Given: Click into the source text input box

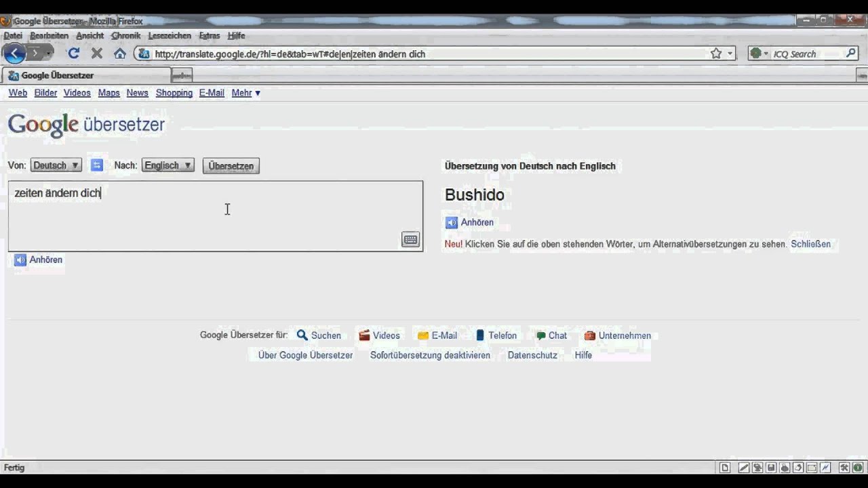Looking at the screenshot, I should (216, 216).
